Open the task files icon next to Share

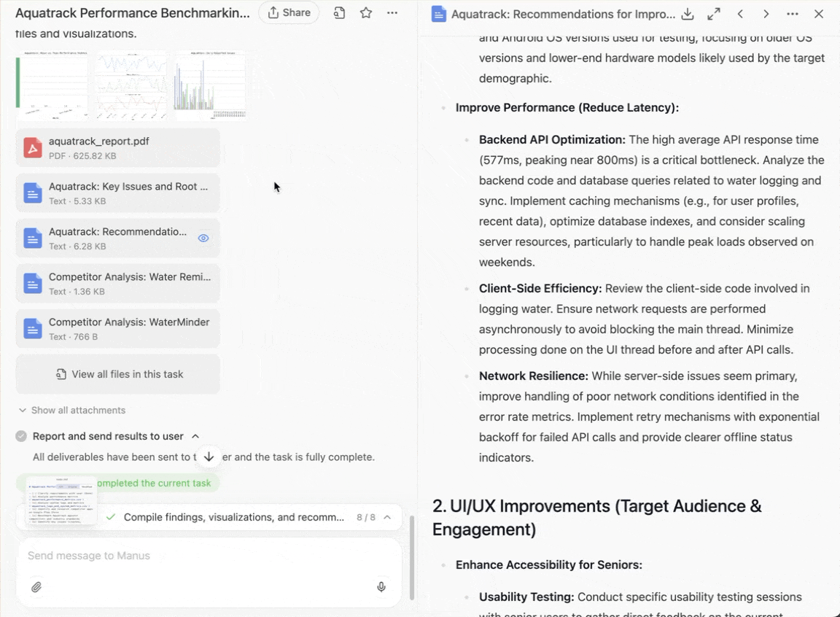tap(339, 13)
